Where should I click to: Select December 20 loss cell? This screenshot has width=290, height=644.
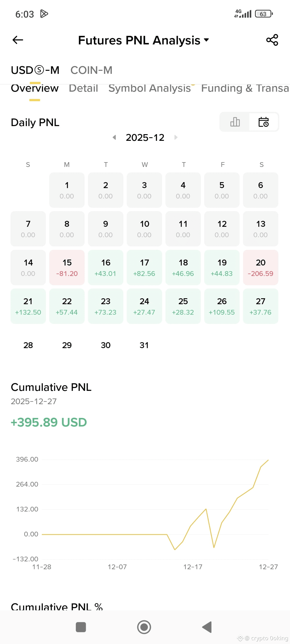pos(261,267)
